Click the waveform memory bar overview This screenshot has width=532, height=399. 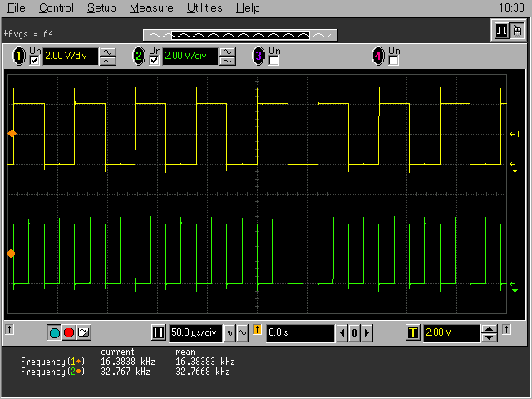240,35
